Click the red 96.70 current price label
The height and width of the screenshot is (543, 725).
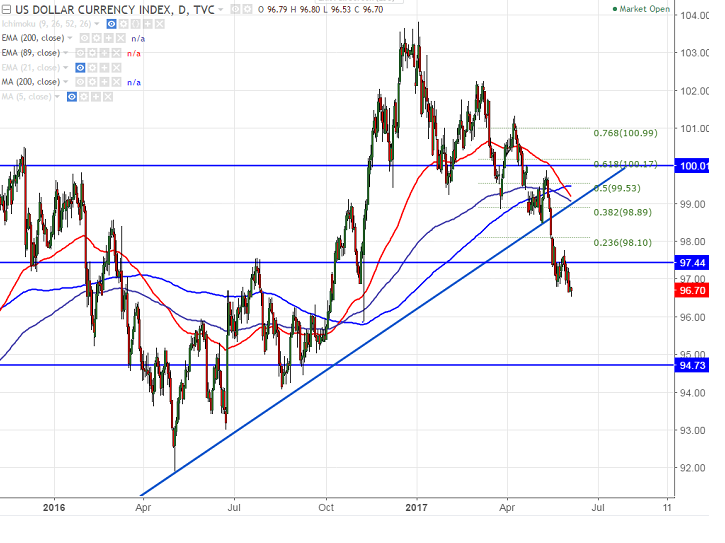coord(692,290)
